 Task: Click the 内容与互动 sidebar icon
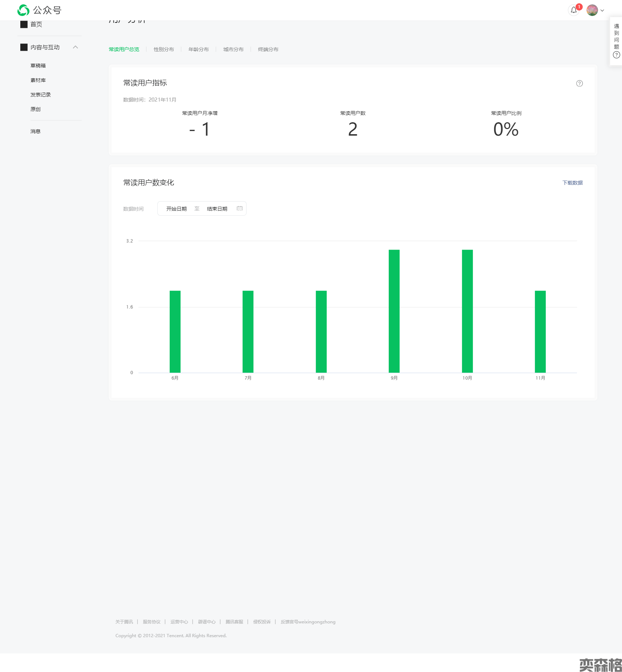click(24, 47)
